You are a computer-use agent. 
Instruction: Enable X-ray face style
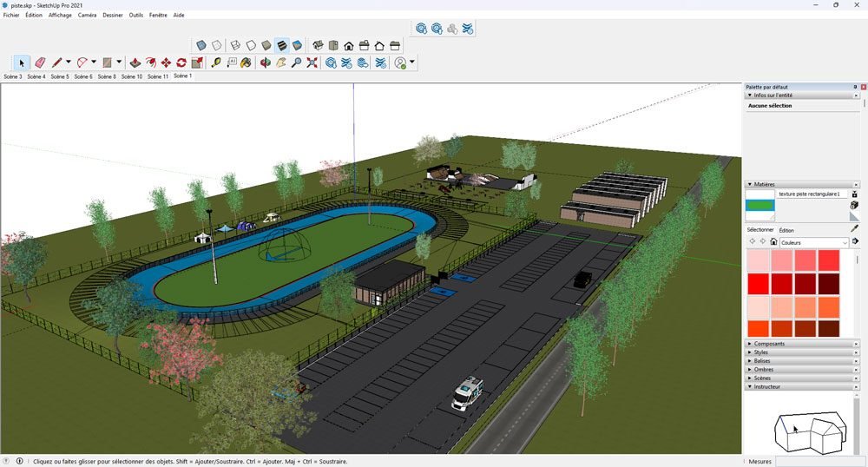tap(201, 45)
